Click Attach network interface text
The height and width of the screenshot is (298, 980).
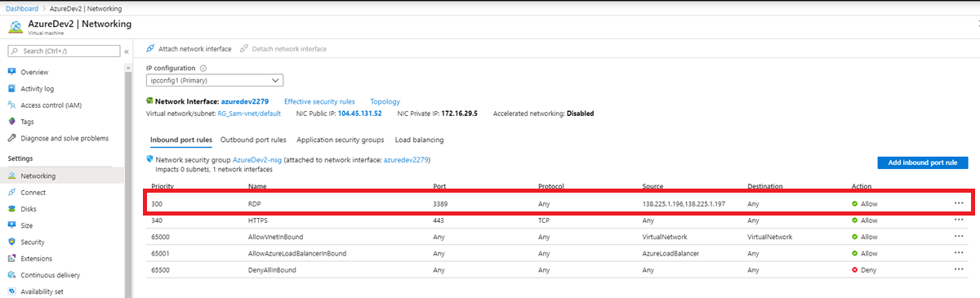195,49
